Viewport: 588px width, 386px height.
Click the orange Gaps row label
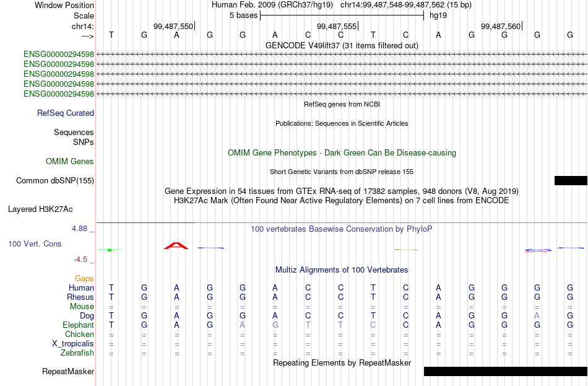tap(84, 279)
